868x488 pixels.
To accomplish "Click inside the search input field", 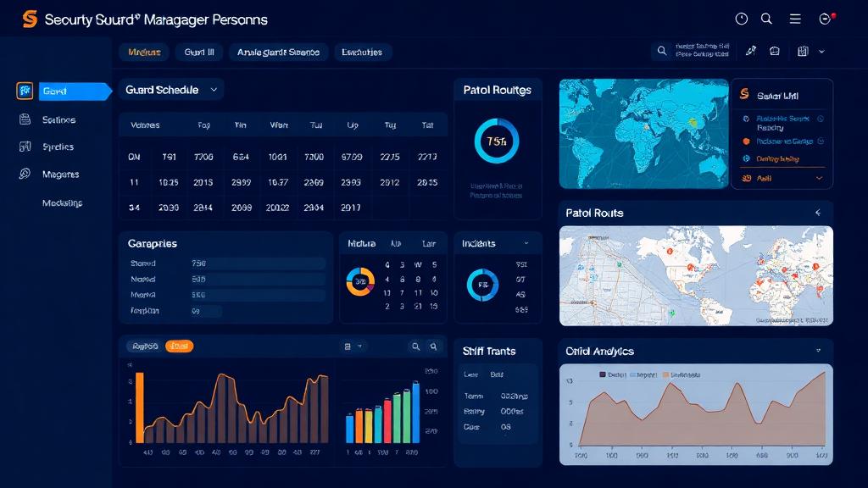I will pyautogui.click(x=704, y=51).
